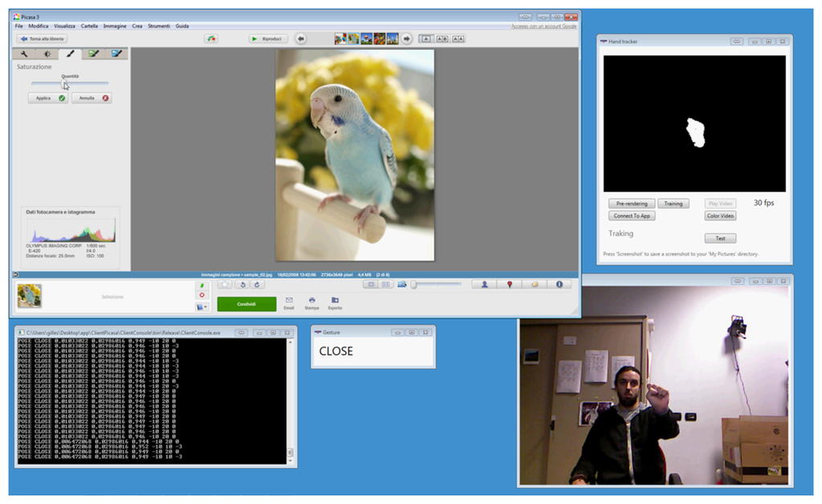The image size is (822, 504).
Task: Select the first filmstrip thumbnail at top
Action: (340, 39)
